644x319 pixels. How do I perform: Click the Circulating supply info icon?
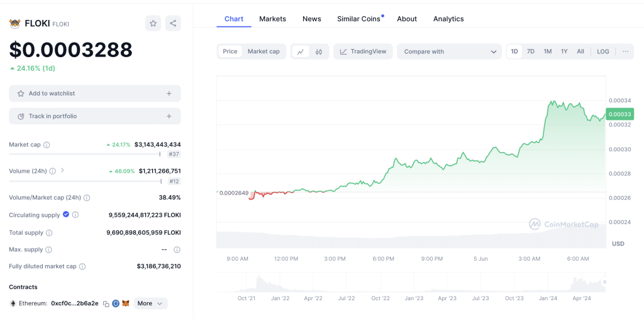(75, 215)
